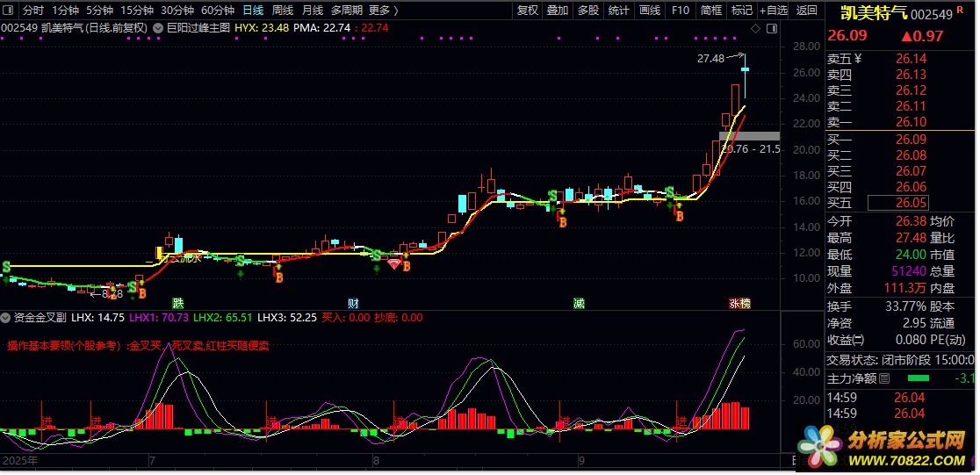The height and width of the screenshot is (475, 980).
Task: Click the 卖三 price 26.12
Action: [x=912, y=90]
